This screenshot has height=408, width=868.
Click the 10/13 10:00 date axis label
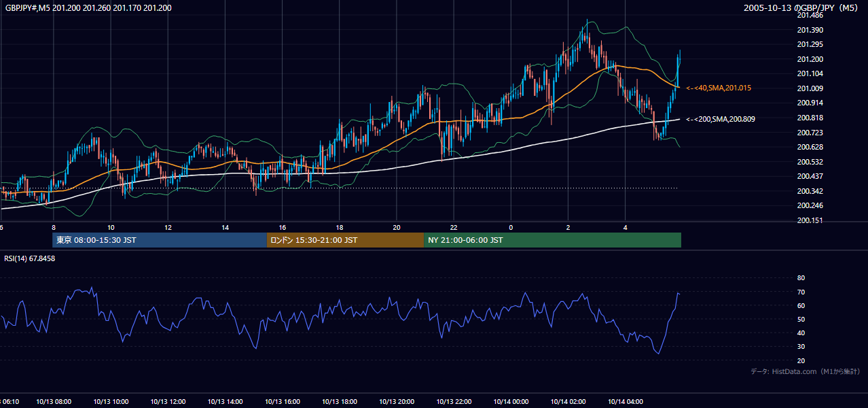tap(111, 401)
